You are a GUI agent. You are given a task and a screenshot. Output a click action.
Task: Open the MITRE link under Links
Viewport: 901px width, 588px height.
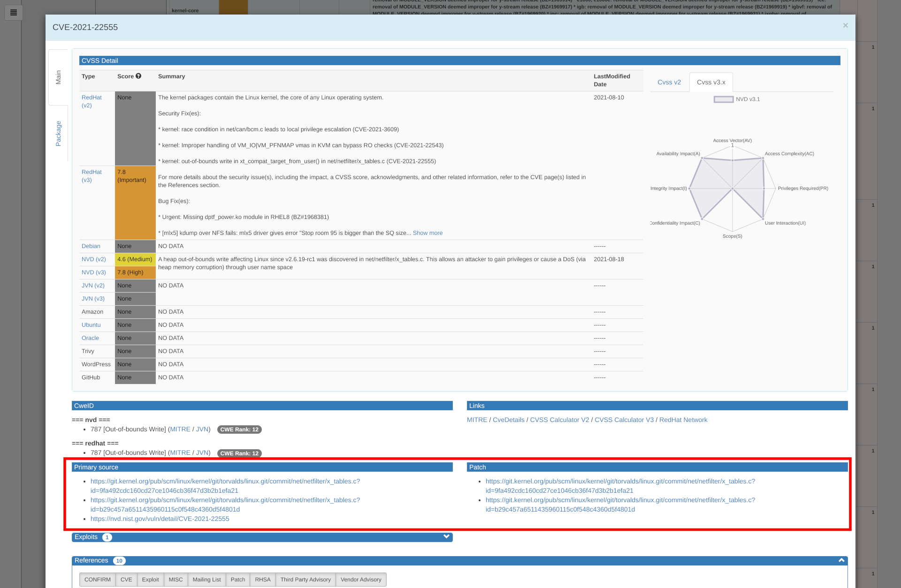477,420
